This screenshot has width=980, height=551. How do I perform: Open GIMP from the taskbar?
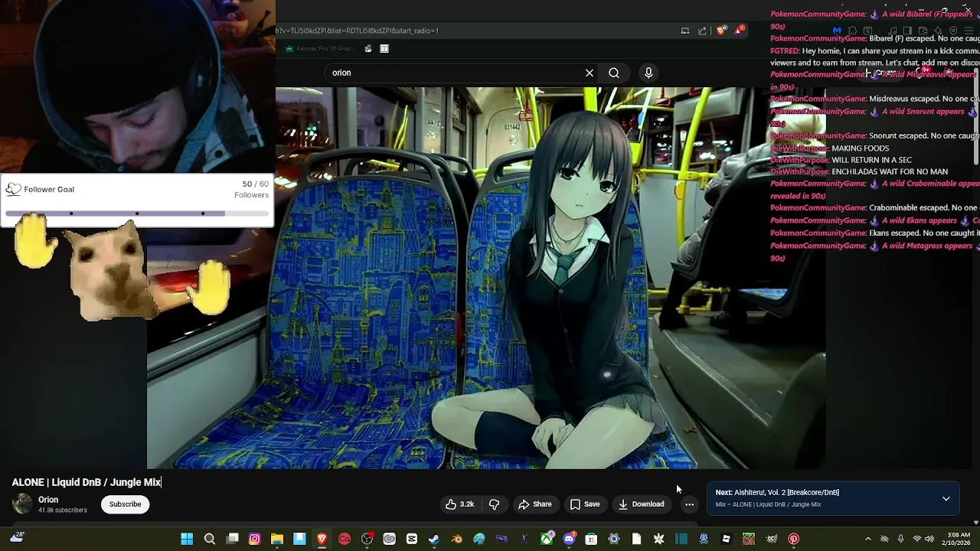coord(772,539)
